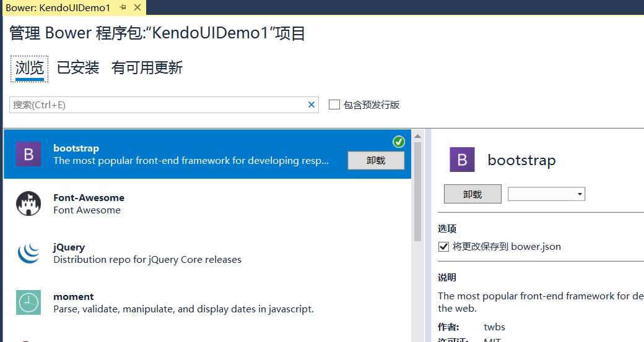Viewport: 644px width, 342px height.
Task: Enable the 包含预发行版 checkbox
Action: [x=334, y=105]
